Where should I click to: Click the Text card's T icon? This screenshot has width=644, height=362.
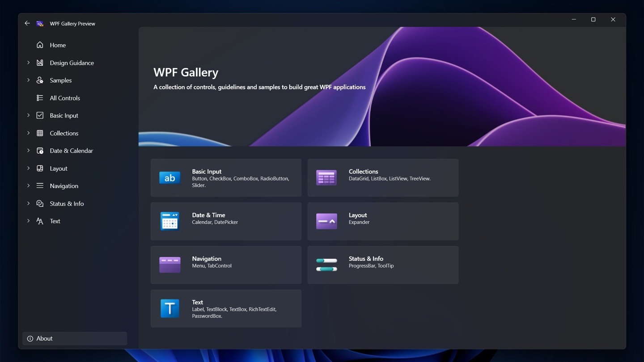point(169,308)
